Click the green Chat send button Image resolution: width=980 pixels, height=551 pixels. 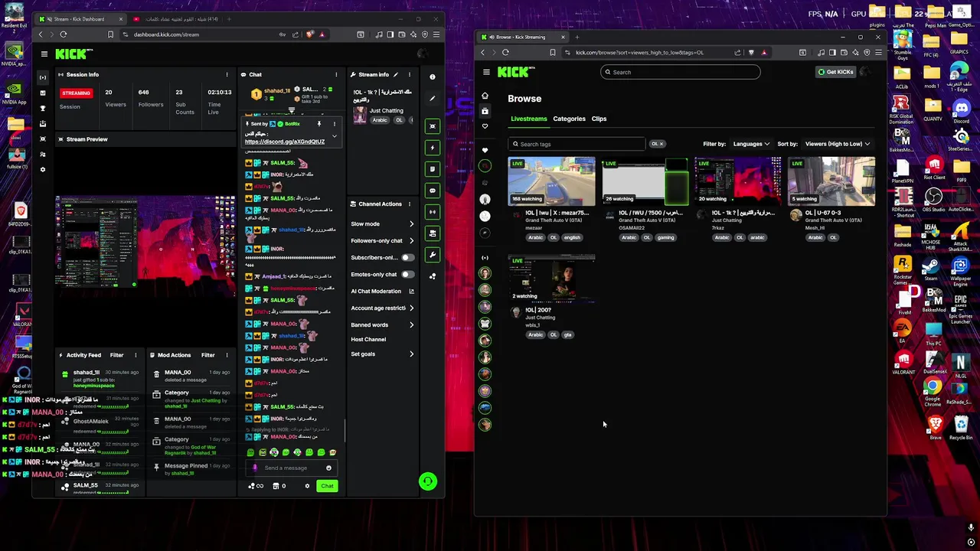tap(327, 486)
